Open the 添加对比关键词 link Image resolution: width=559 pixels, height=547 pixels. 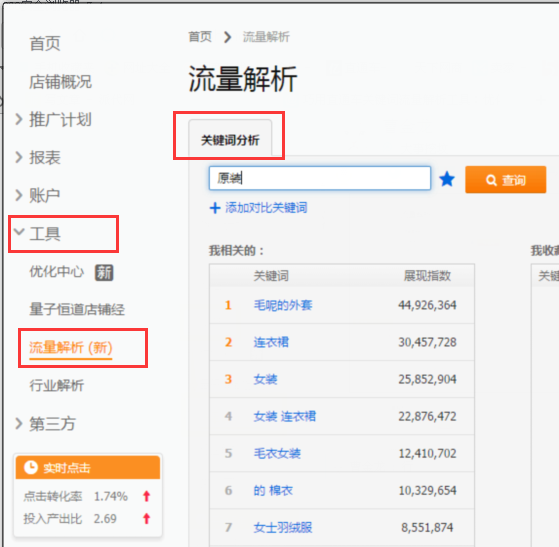pos(266,208)
